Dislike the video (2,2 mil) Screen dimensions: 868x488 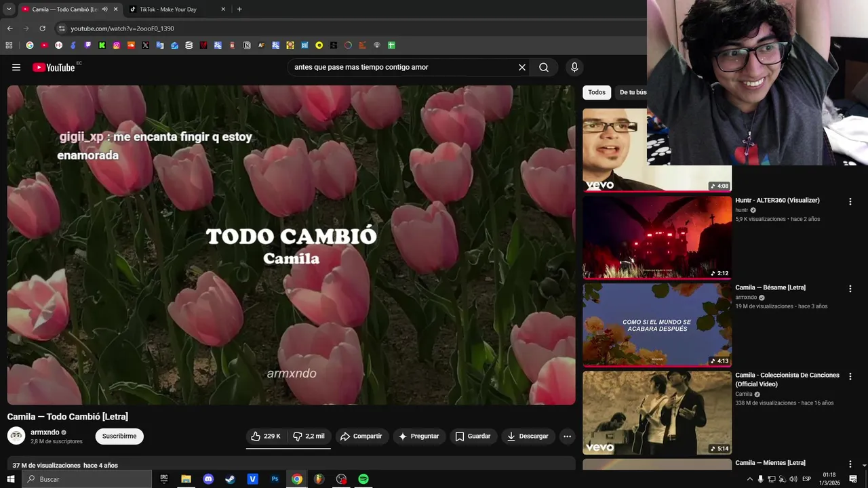tap(309, 436)
